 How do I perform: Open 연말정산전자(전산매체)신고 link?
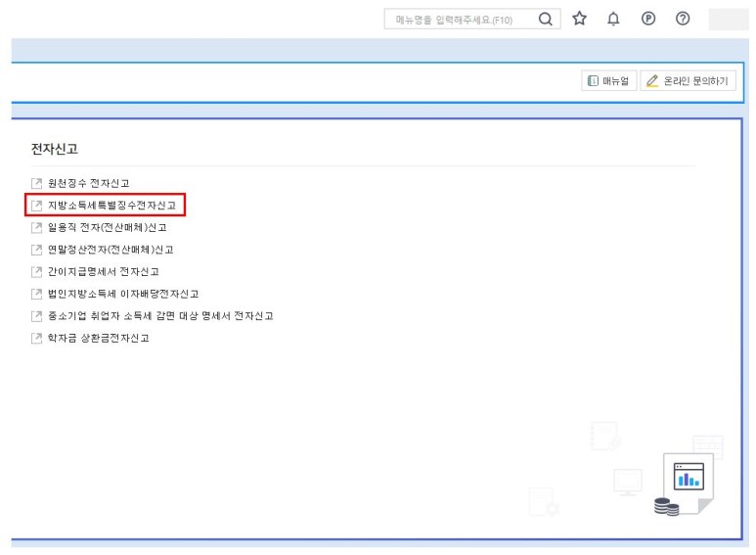[x=111, y=250]
